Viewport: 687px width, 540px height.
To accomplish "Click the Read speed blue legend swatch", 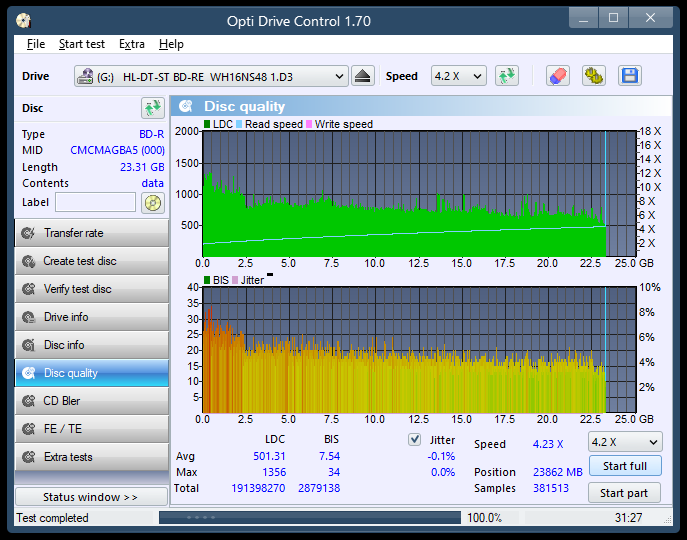I will pos(239,124).
